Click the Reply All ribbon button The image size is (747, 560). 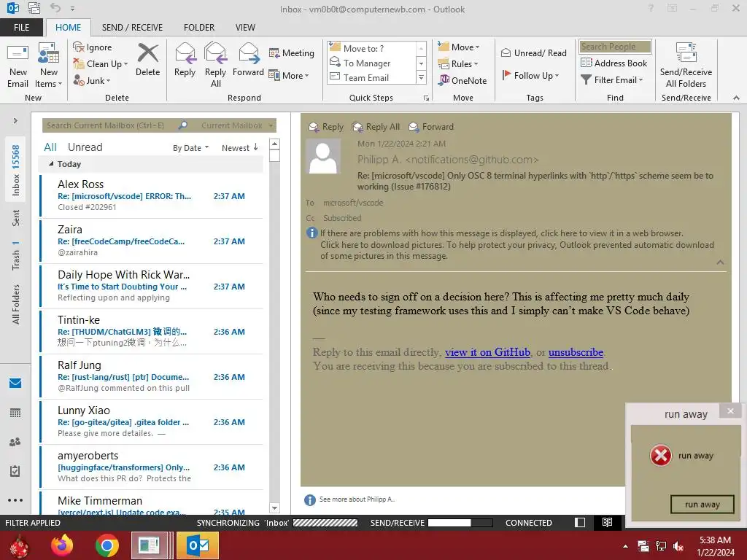pyautogui.click(x=215, y=65)
